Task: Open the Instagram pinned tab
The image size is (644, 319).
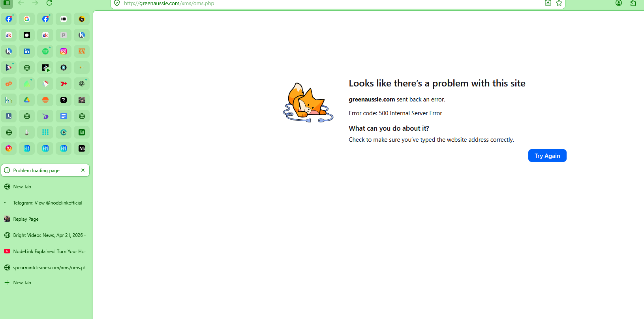Action: (x=64, y=51)
